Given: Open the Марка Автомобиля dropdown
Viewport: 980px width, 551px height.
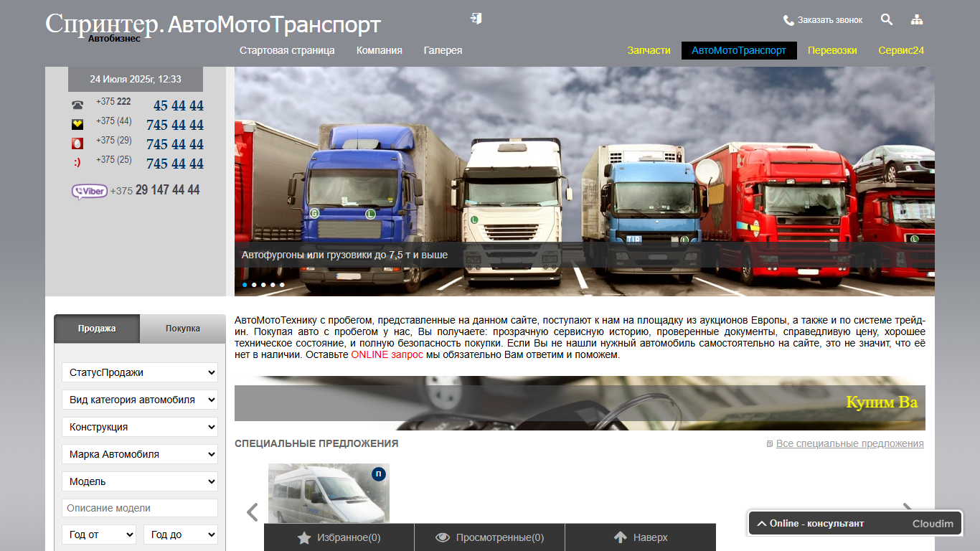Looking at the screenshot, I should pos(140,454).
